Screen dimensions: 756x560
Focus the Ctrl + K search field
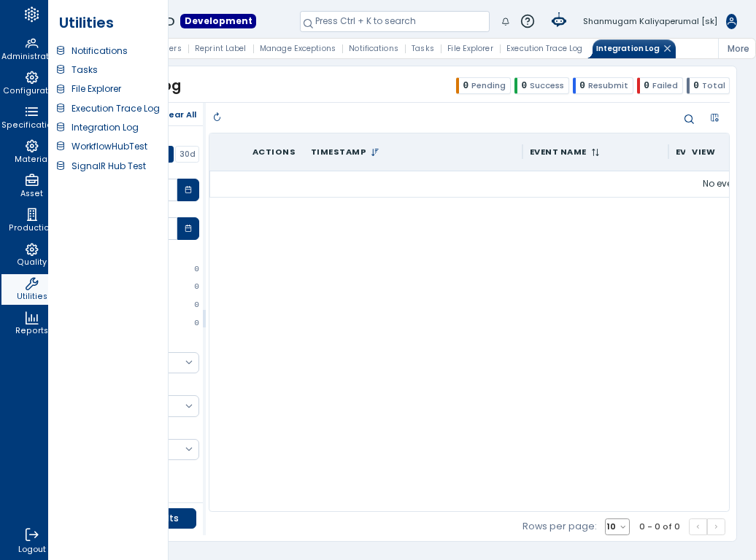click(x=394, y=21)
